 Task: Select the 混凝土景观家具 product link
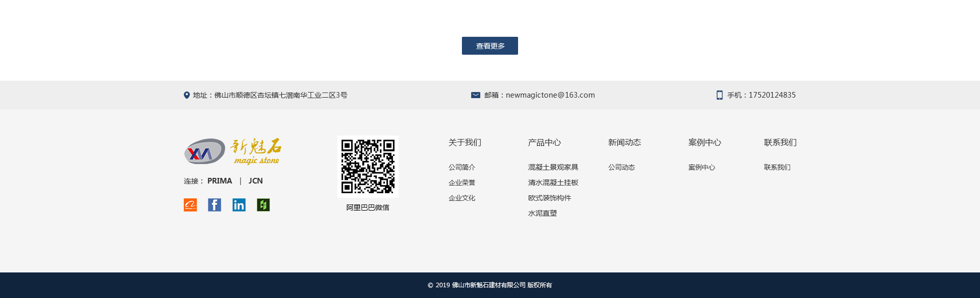(553, 167)
